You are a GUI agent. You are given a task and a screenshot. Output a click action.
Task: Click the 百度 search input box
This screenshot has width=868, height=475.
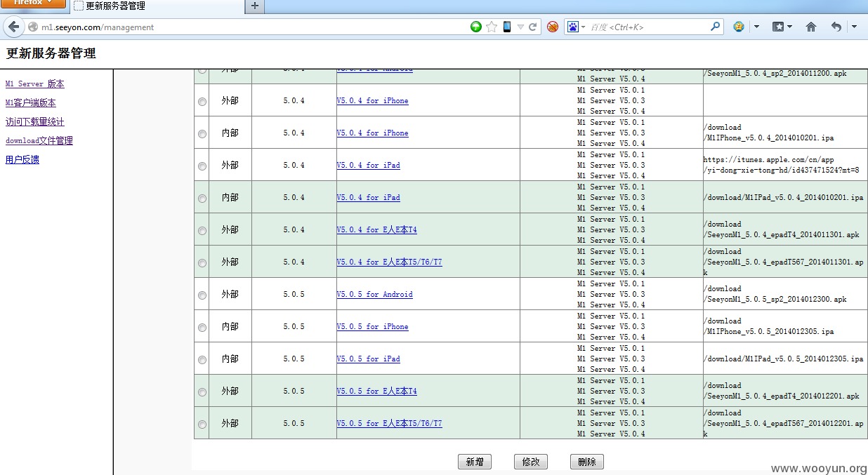(648, 27)
